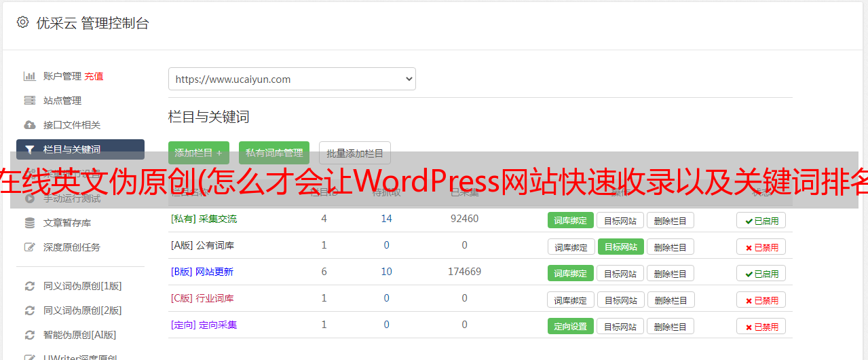
Task: Click the edit icon for 深度原创任务
Action: pyautogui.click(x=30, y=247)
